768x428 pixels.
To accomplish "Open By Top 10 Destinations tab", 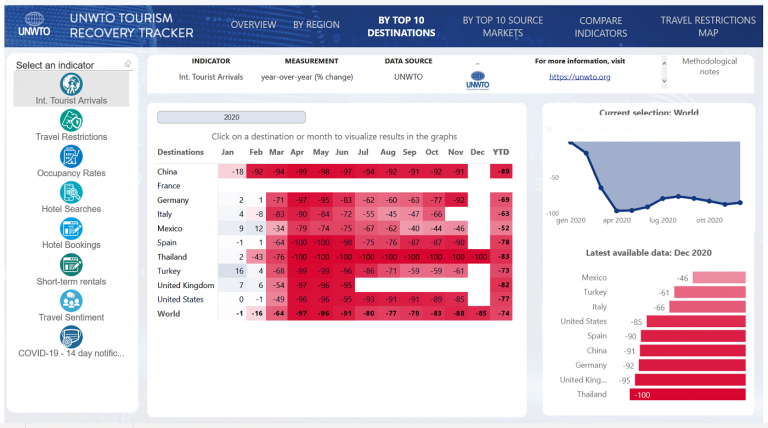I will point(401,26).
